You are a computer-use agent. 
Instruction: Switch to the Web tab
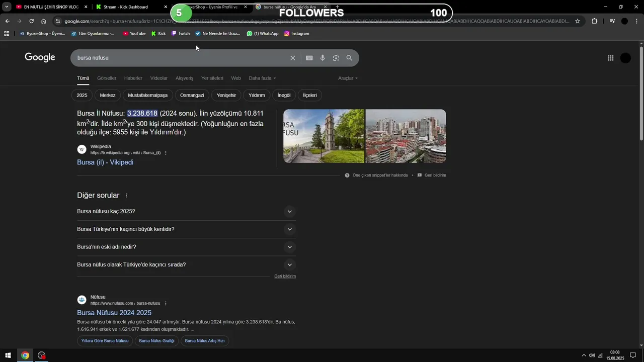pos(236,78)
